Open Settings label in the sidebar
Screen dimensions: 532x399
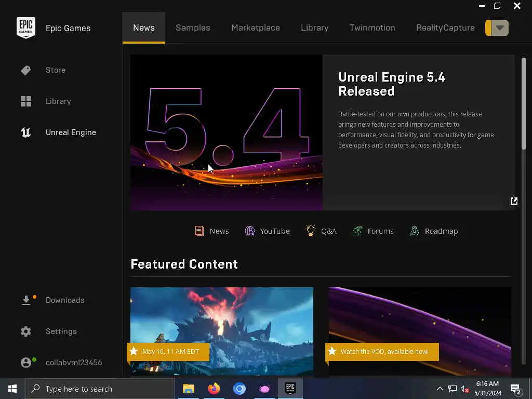(x=61, y=331)
